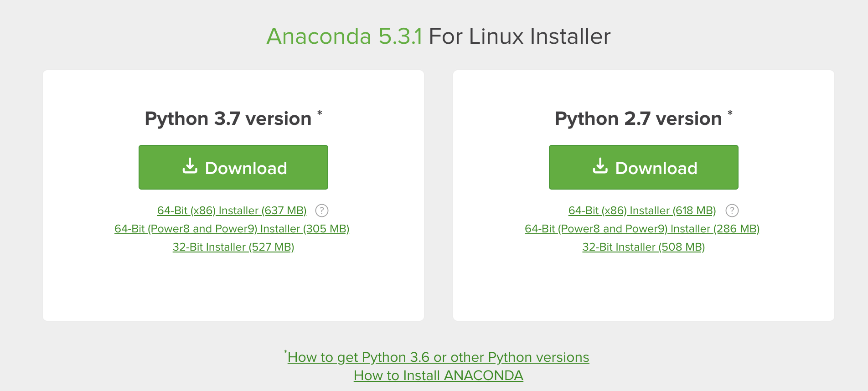Open the help tooltip beside 637 MB installer
This screenshot has width=868, height=391.
[x=322, y=211]
